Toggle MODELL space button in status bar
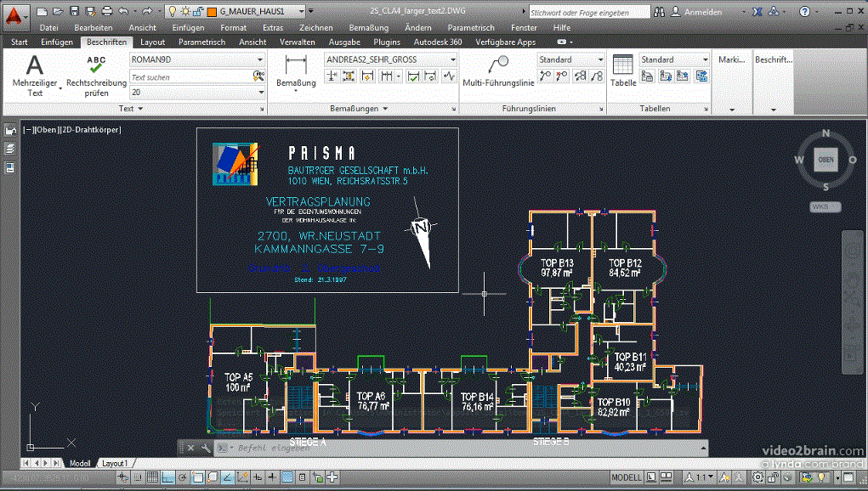This screenshot has height=491, width=868. 626,477
